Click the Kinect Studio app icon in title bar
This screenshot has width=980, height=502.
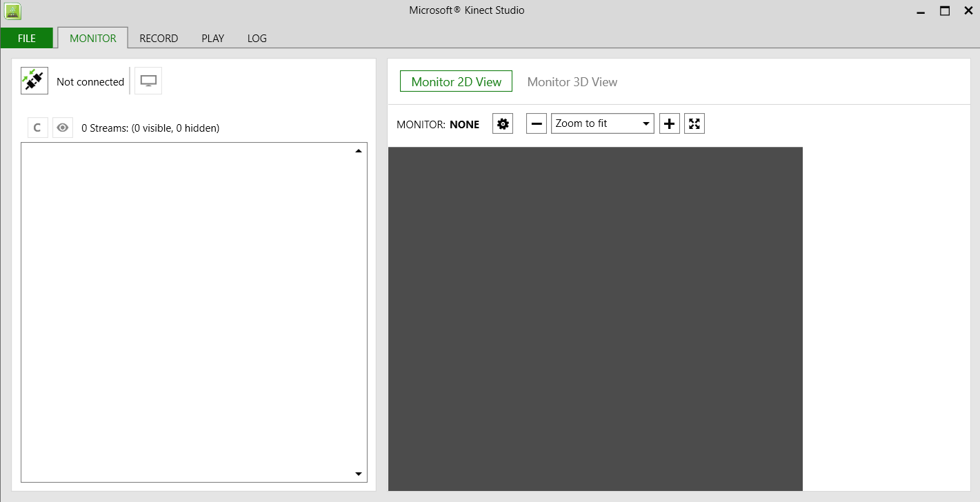point(12,10)
